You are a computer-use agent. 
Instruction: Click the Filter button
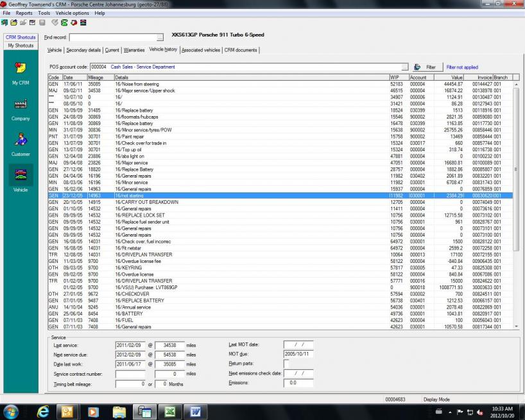point(426,67)
